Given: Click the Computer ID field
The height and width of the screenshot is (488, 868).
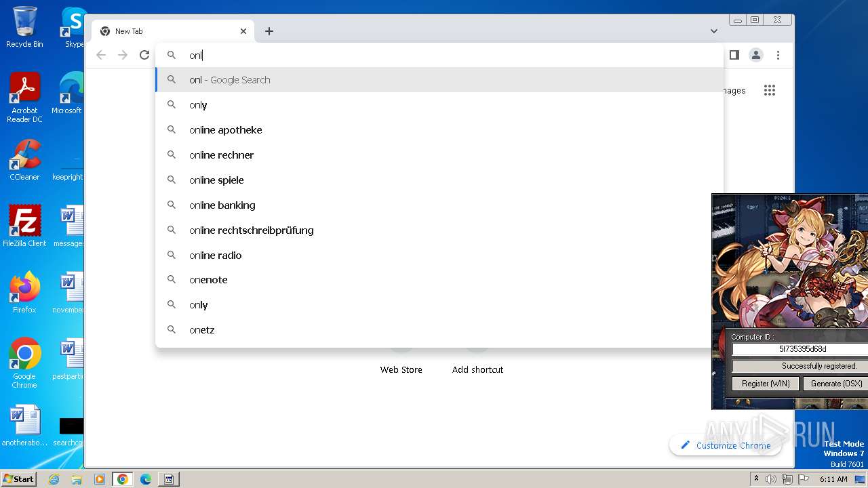Looking at the screenshot, I should [800, 349].
